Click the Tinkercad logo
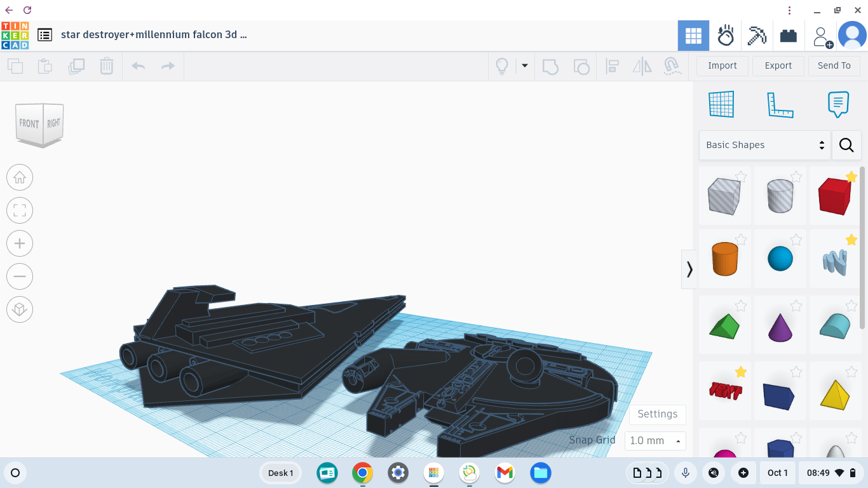 pos(15,36)
